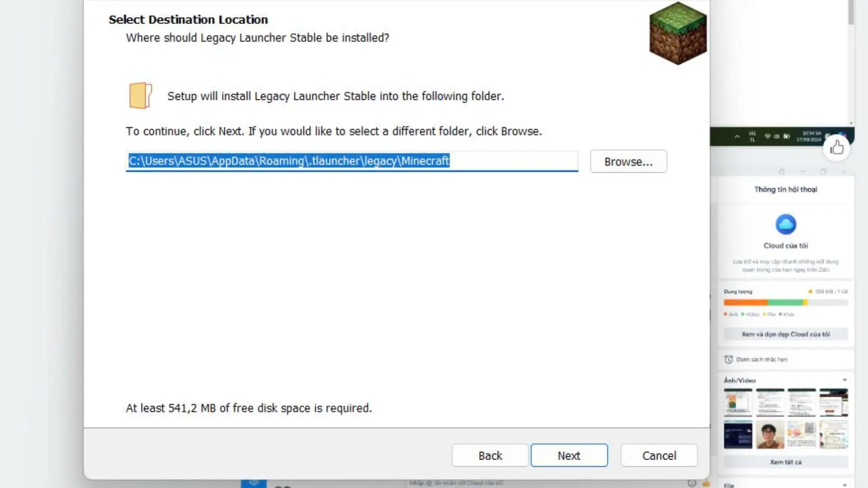Open the person portrait photo thumbnail

point(770,435)
